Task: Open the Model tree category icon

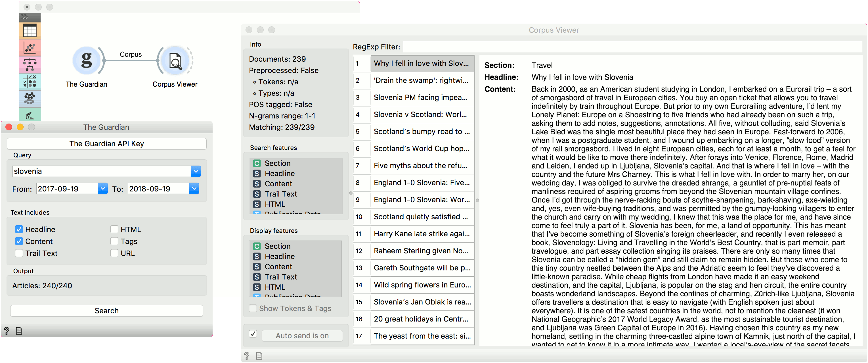Action: pyautogui.click(x=30, y=65)
